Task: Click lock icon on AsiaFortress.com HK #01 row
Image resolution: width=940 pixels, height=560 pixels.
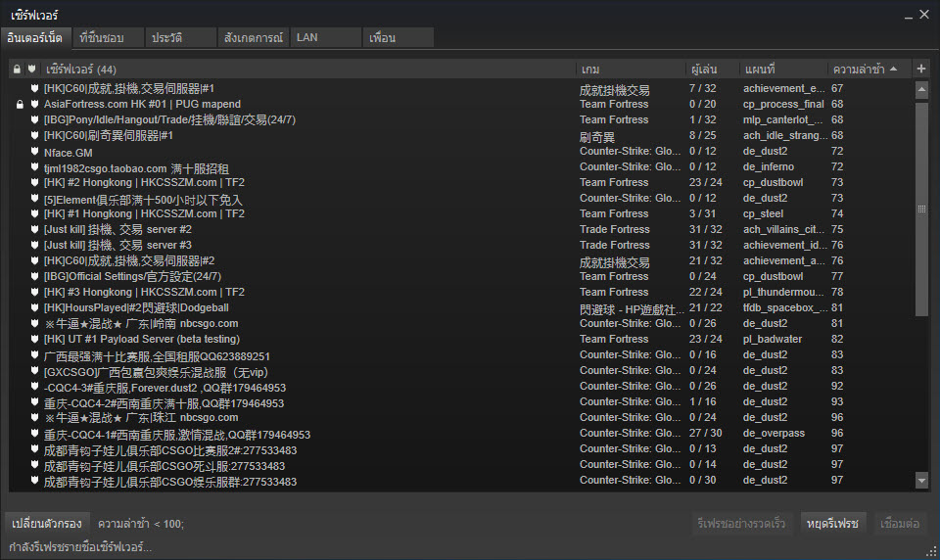Action: pyautogui.click(x=20, y=105)
